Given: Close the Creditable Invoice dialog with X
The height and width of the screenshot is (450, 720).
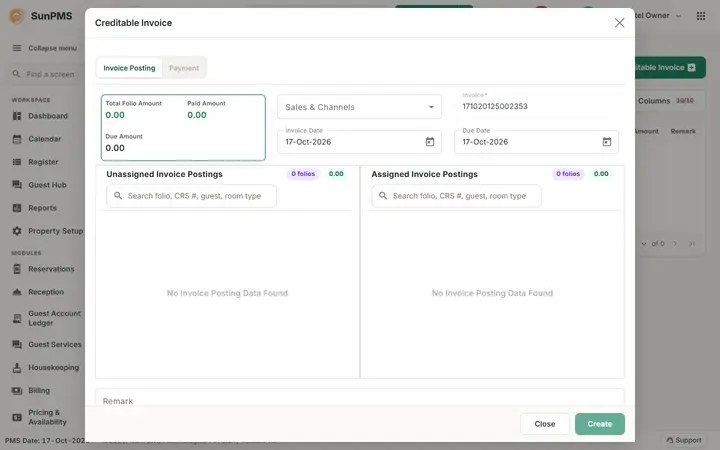Looking at the screenshot, I should click(x=619, y=22).
